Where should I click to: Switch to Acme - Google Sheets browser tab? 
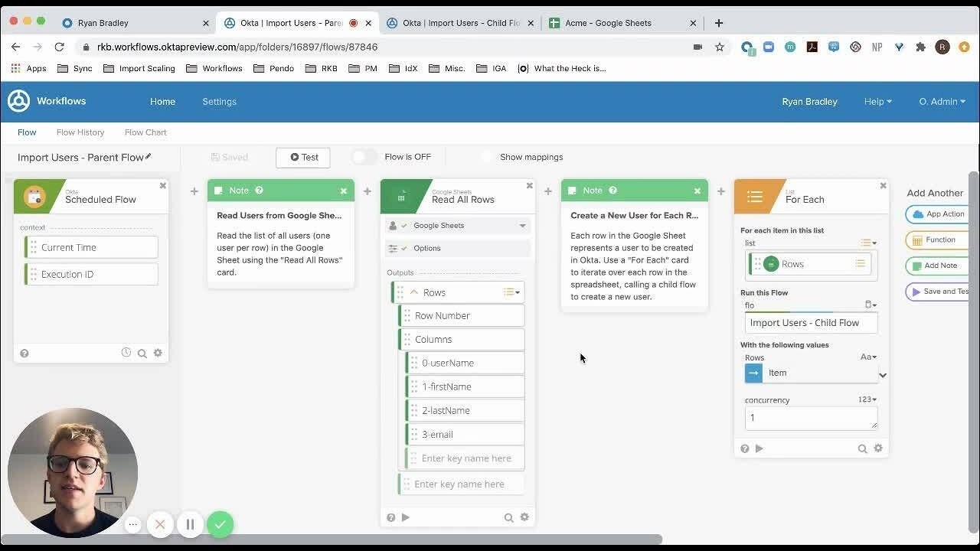point(623,23)
